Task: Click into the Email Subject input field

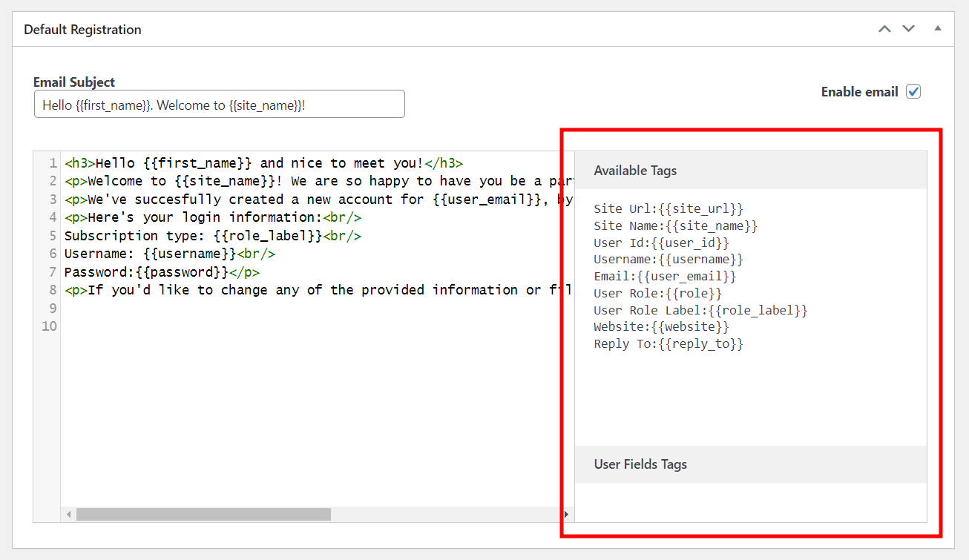Action: coord(219,105)
